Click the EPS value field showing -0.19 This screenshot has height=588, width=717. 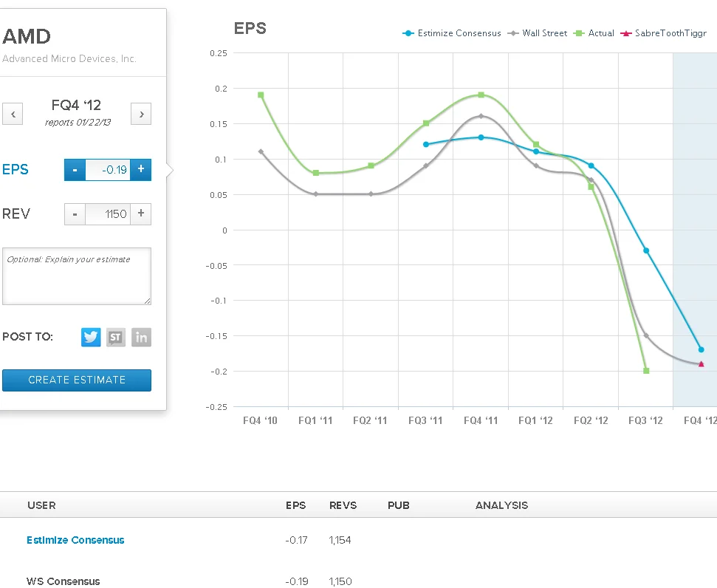tap(108, 170)
